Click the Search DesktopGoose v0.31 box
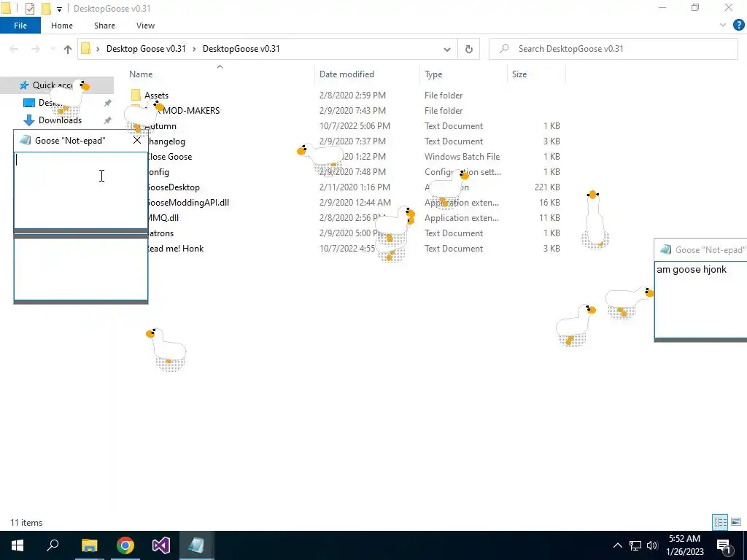The image size is (747, 560). [x=613, y=49]
